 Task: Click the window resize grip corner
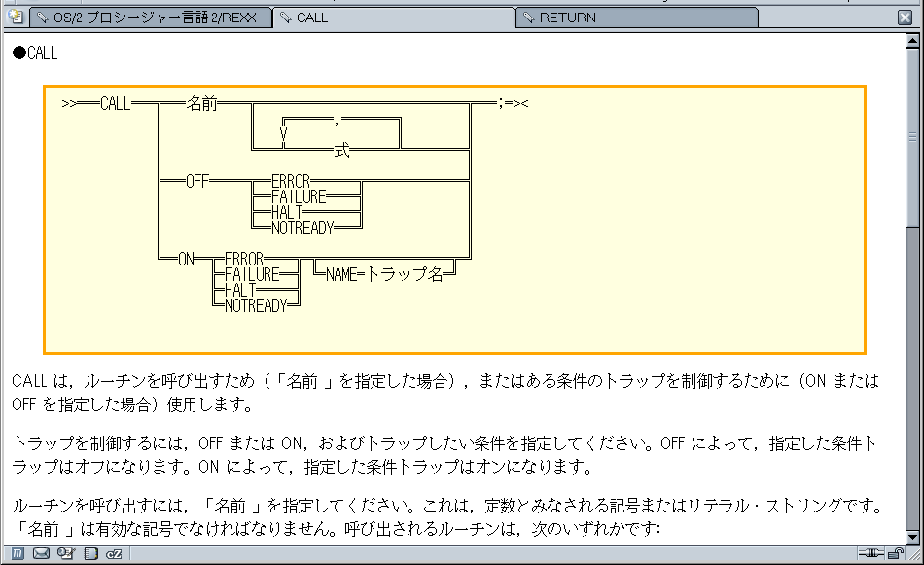coord(914,555)
